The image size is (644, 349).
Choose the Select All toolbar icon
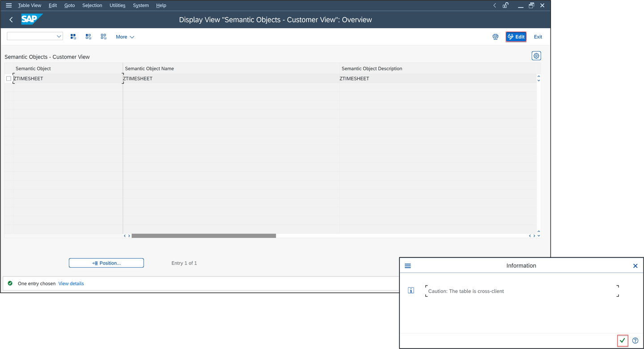(x=73, y=37)
